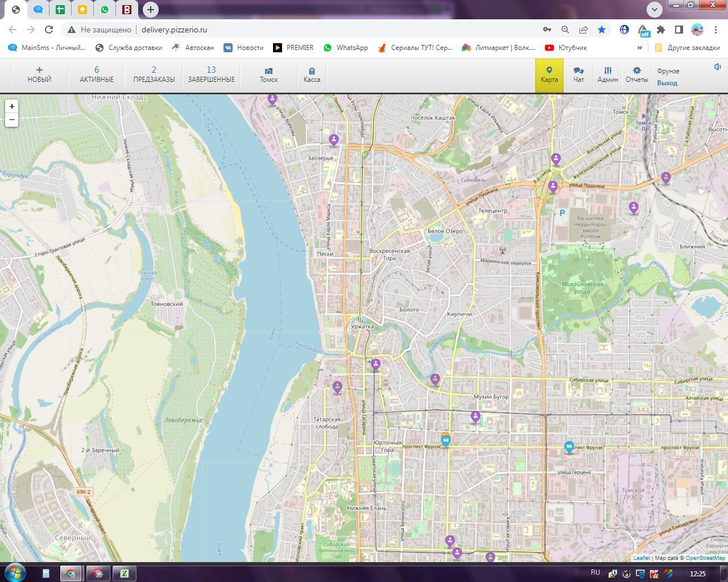This screenshot has width=728, height=582.
Task: Open the Windows Start menu
Action: tap(14, 573)
